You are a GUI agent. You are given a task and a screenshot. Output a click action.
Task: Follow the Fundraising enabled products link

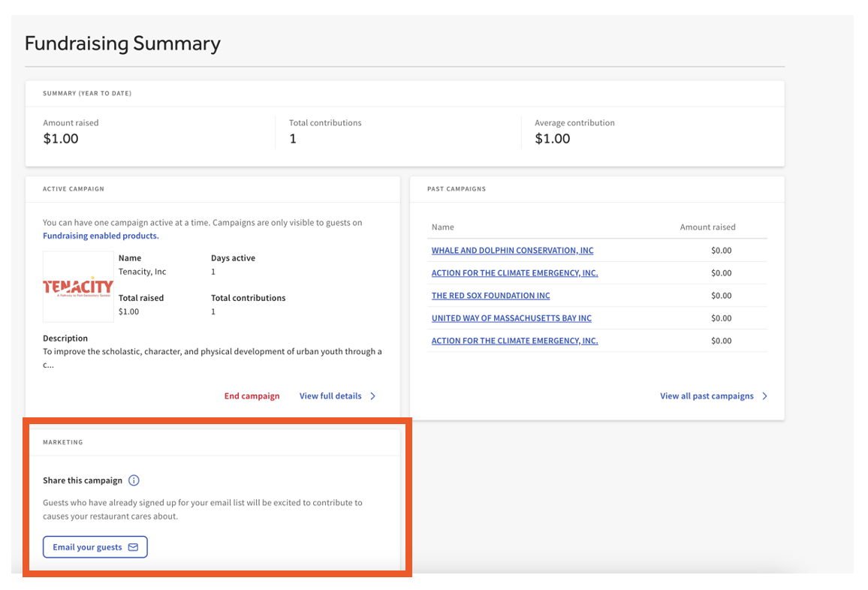point(101,236)
